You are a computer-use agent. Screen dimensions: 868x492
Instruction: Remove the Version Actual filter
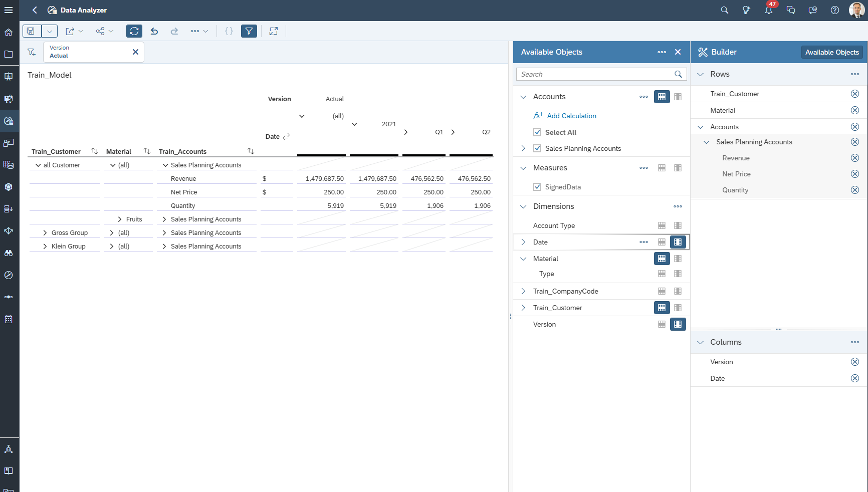135,52
